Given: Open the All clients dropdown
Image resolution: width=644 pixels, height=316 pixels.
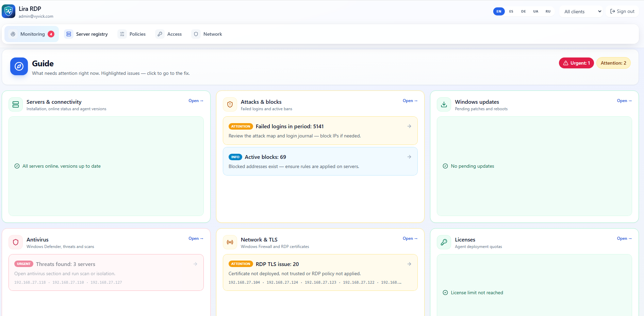Looking at the screenshot, I should click(582, 12).
